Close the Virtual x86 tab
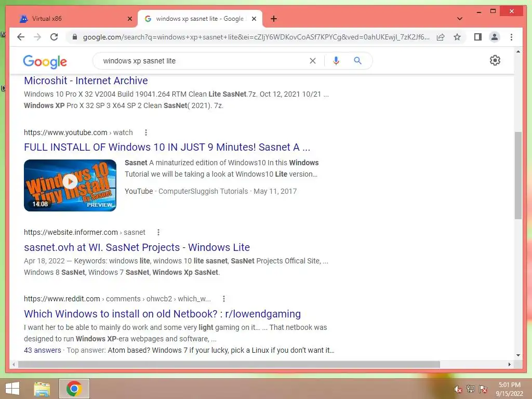 pyautogui.click(x=129, y=19)
